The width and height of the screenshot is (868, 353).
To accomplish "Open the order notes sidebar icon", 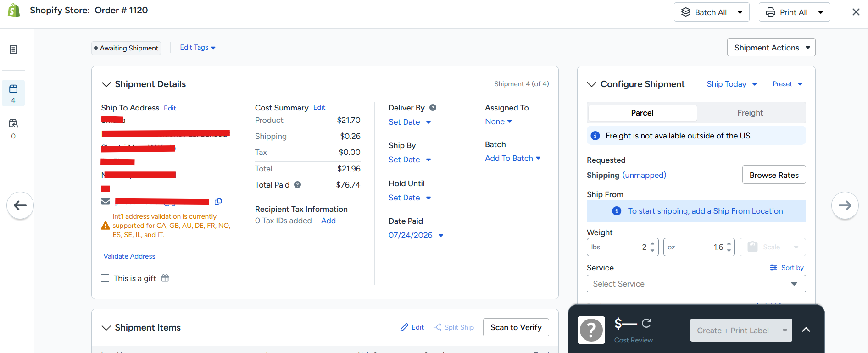I will [13, 50].
